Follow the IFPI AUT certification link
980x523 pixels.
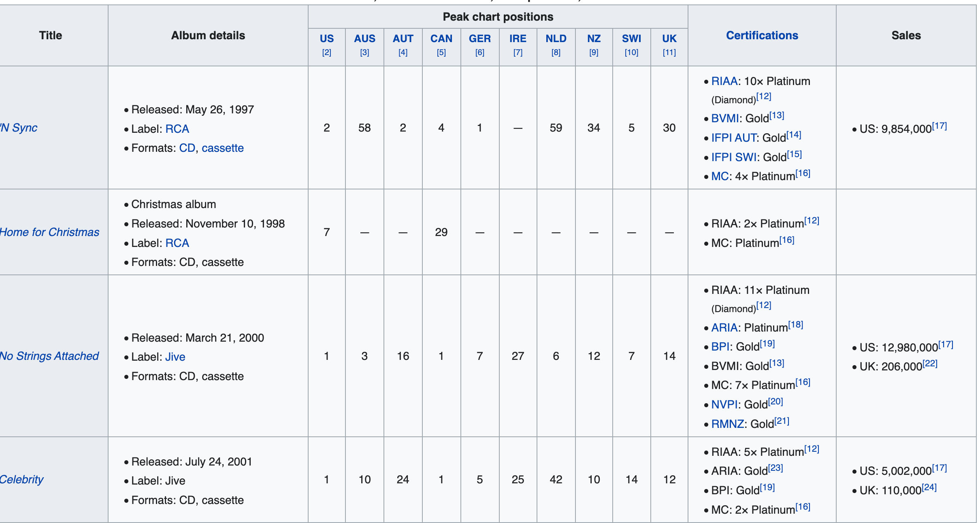click(734, 138)
